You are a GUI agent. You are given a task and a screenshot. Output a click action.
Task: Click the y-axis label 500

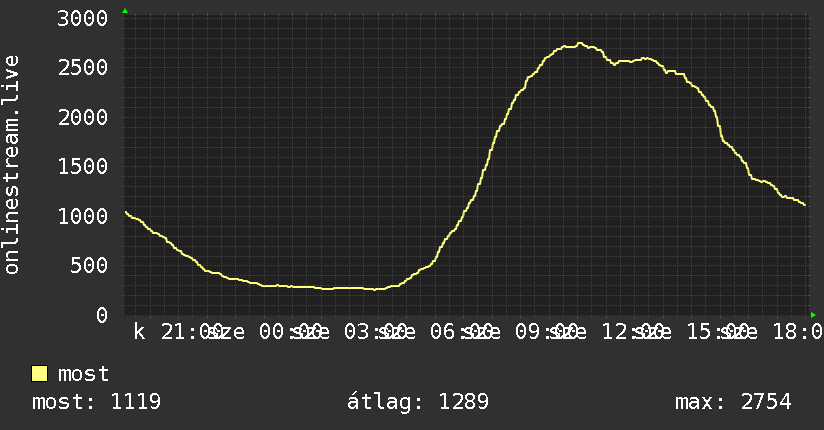89,265
